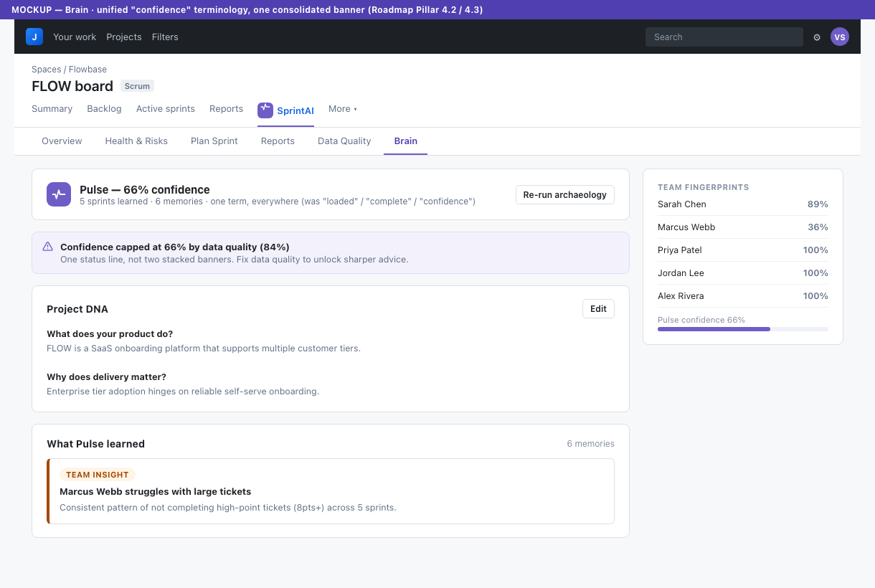Switch to the Data Quality sub-tab
Screen dimensions: 875x588
(x=344, y=141)
